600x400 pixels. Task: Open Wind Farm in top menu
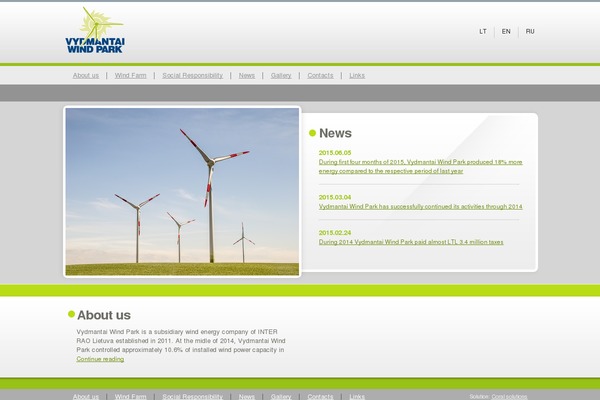(130, 75)
